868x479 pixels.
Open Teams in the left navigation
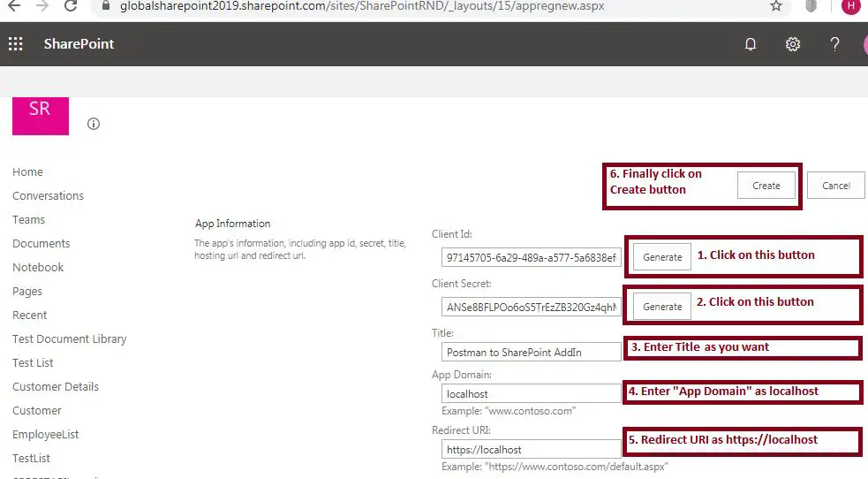click(x=29, y=219)
